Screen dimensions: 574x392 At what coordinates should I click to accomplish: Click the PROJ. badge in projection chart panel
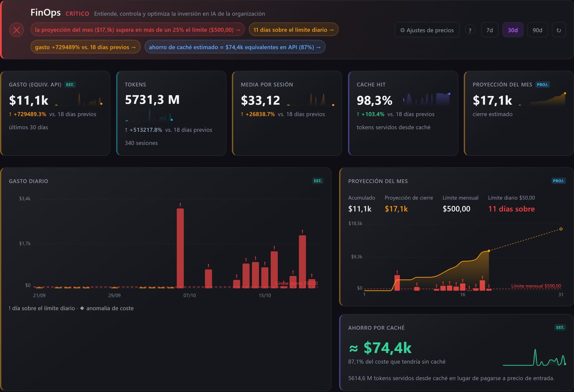[559, 181]
